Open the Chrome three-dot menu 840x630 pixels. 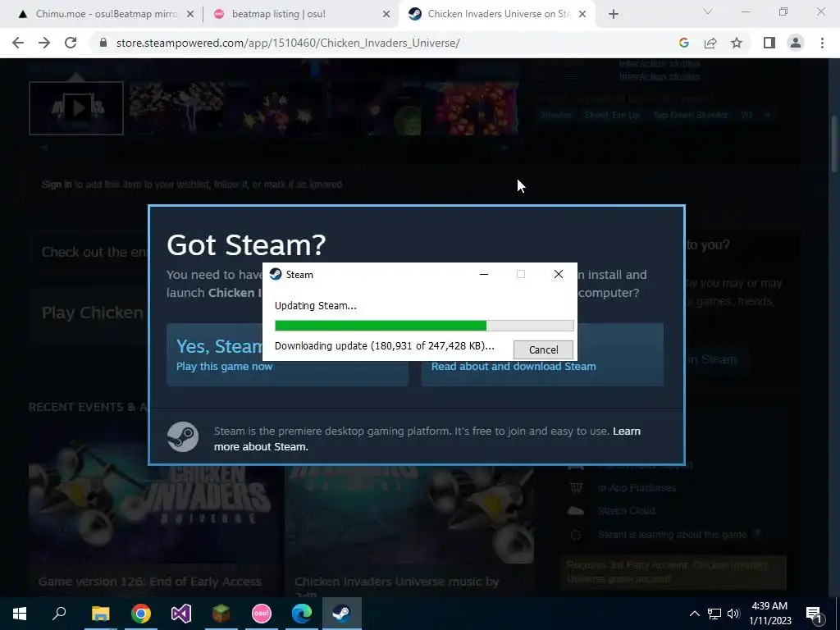point(822,43)
